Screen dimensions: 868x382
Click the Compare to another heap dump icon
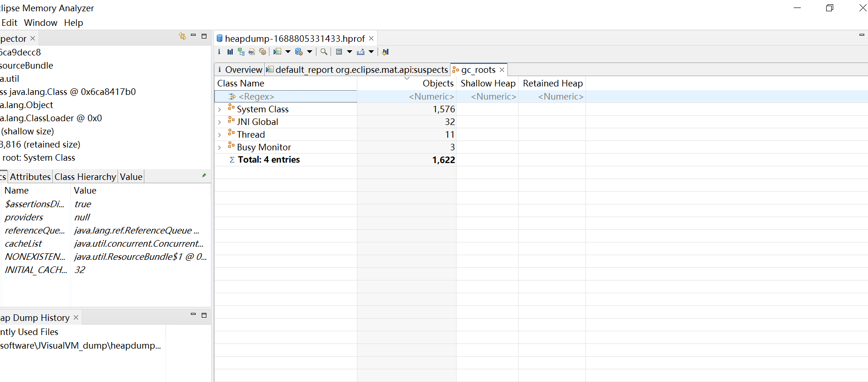tap(385, 52)
